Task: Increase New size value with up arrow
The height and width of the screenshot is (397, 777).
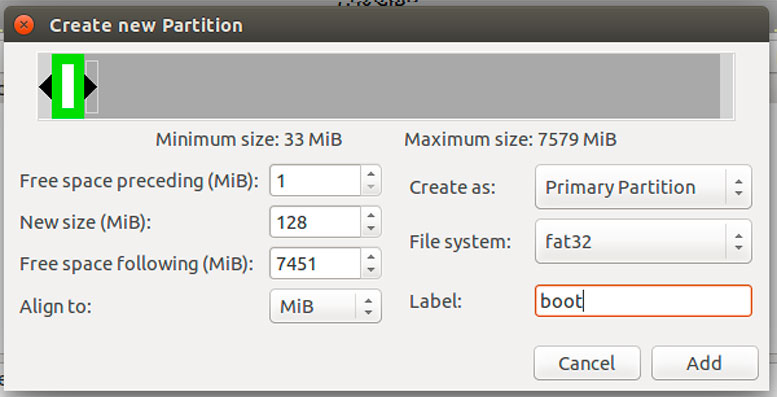Action: (371, 216)
